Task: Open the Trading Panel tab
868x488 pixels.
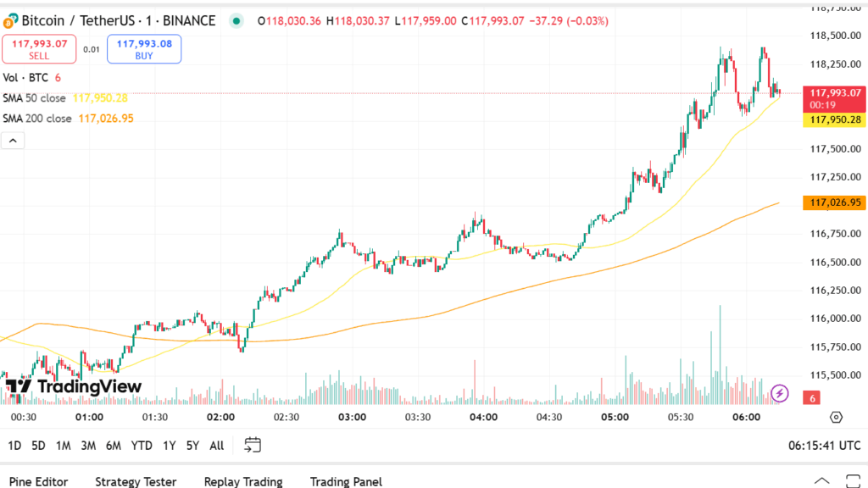Action: pos(346,481)
